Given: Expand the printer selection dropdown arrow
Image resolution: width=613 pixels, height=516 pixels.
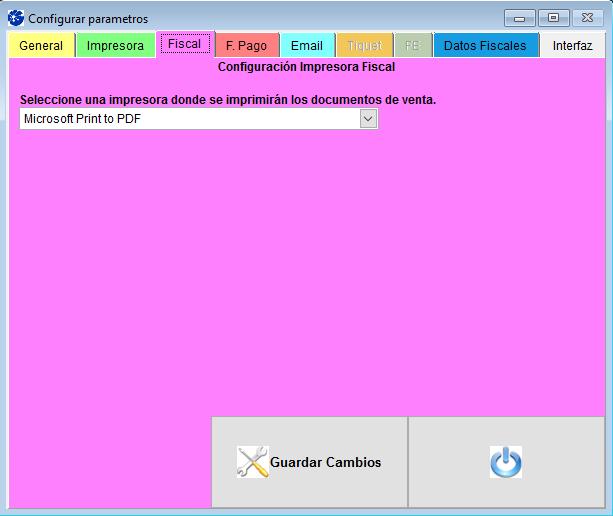Looking at the screenshot, I should pos(368,119).
